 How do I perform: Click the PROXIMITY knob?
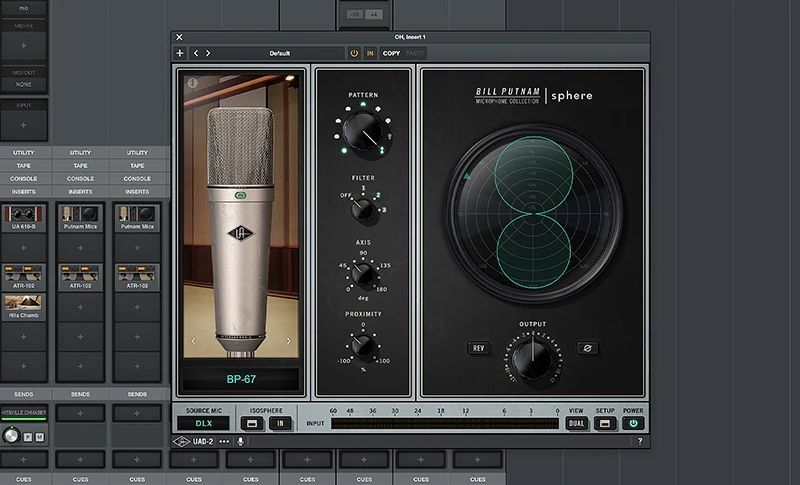pyautogui.click(x=363, y=346)
